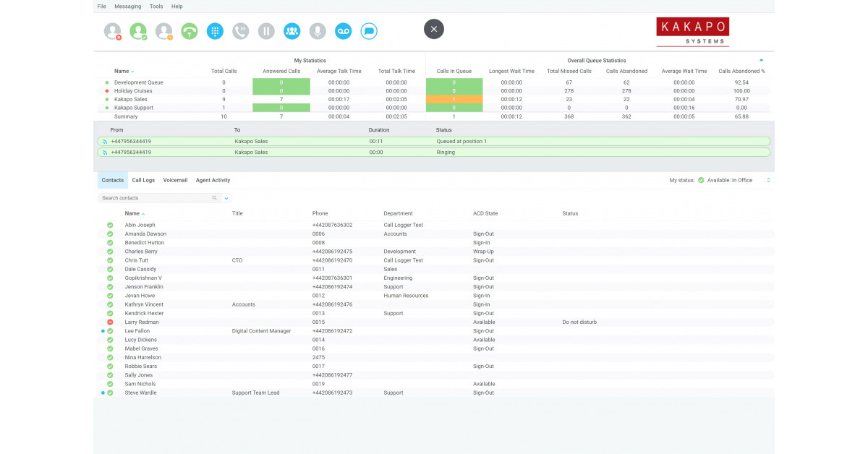Expand the search contacts filter dropdown
868x454 pixels.
pyautogui.click(x=226, y=197)
